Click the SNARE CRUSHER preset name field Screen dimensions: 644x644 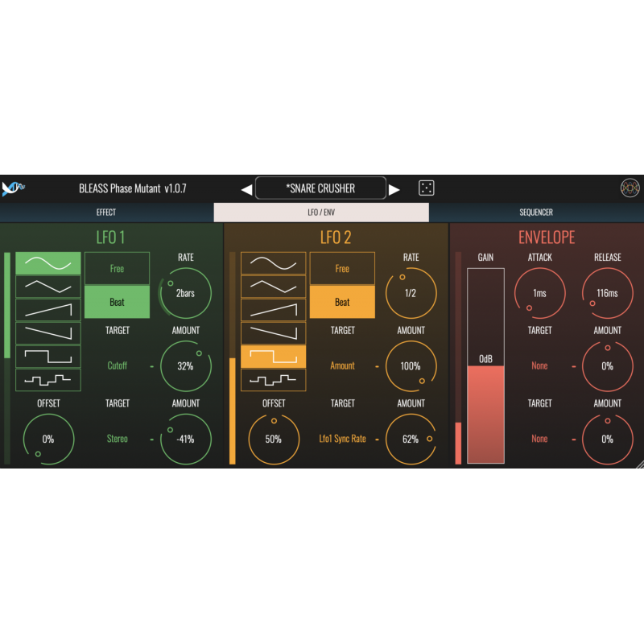[x=320, y=188]
